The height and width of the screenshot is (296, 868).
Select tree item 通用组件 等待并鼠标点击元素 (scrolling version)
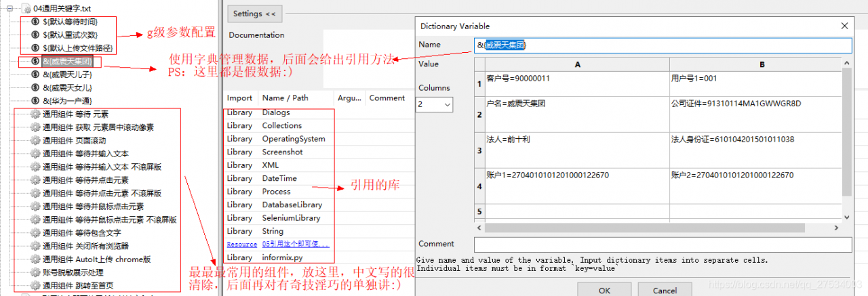[x=94, y=207]
